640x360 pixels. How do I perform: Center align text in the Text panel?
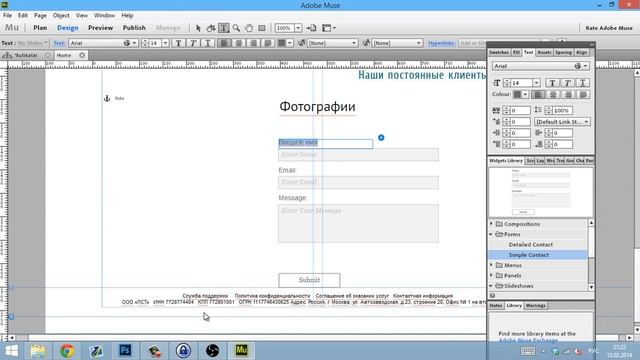click(x=553, y=95)
